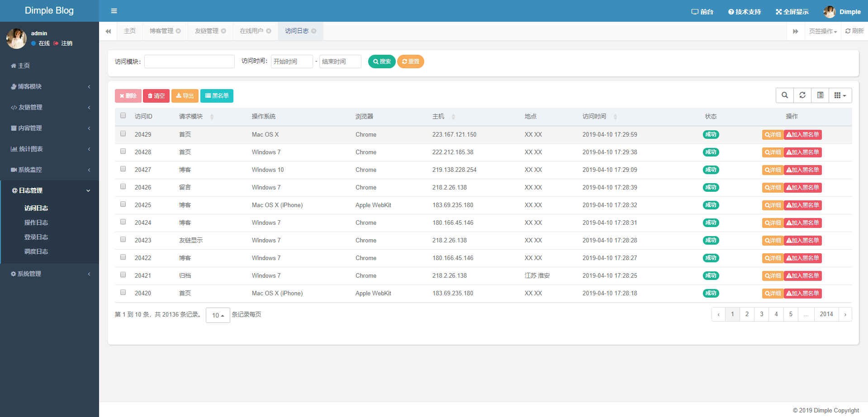Open 操作日志 submenu item
This screenshot has width=868, height=417.
[x=36, y=223]
